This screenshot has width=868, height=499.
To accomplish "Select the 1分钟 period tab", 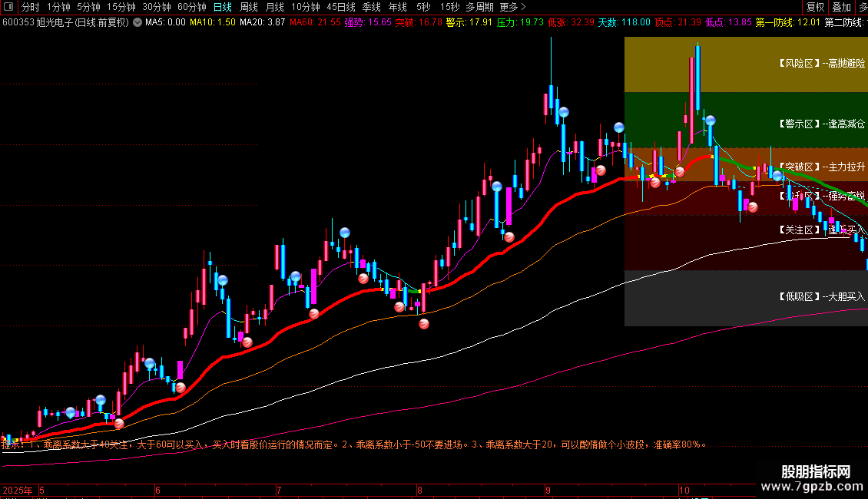I will point(58,7).
